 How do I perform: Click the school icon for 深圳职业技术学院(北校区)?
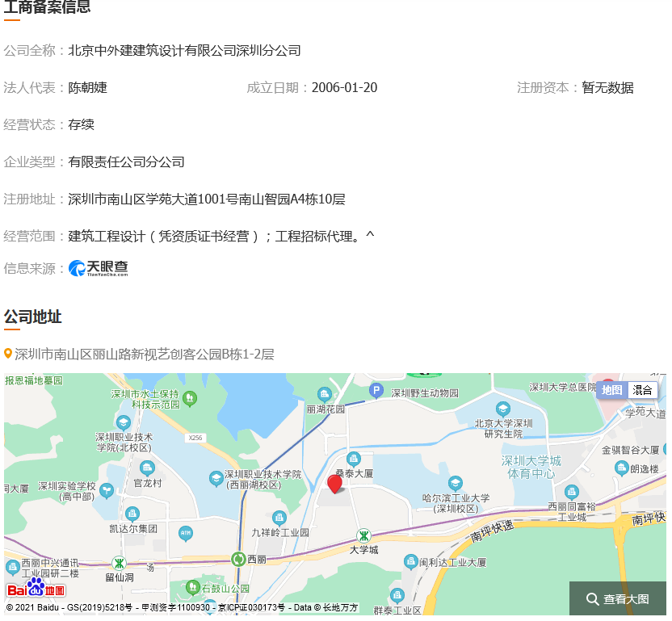tap(124, 423)
